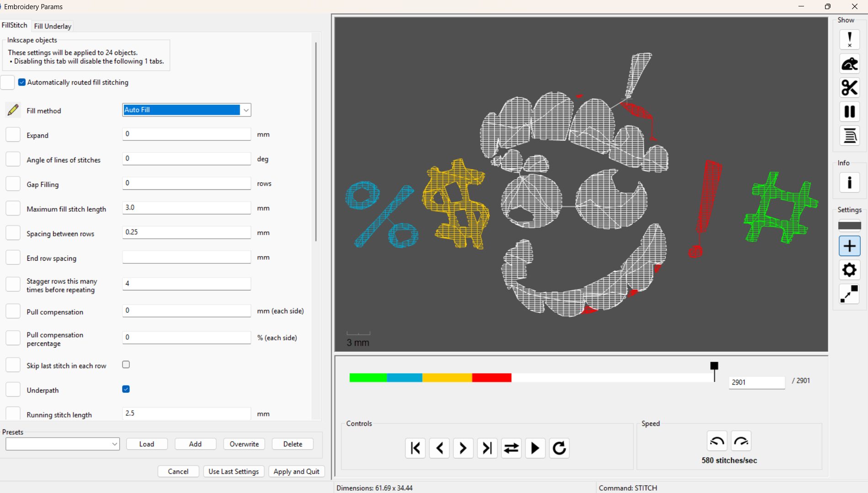
Task: Toggle box left of Expand setting
Action: [x=13, y=135]
